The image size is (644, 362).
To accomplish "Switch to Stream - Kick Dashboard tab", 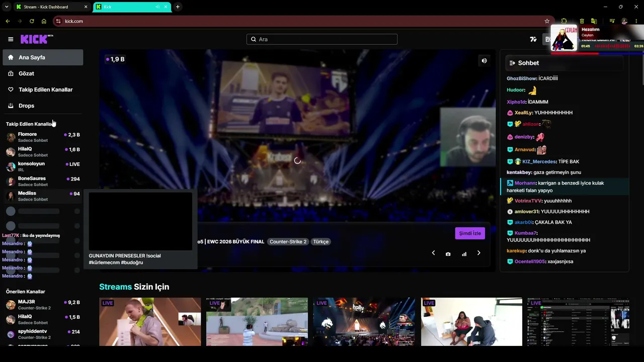I will click(x=52, y=7).
